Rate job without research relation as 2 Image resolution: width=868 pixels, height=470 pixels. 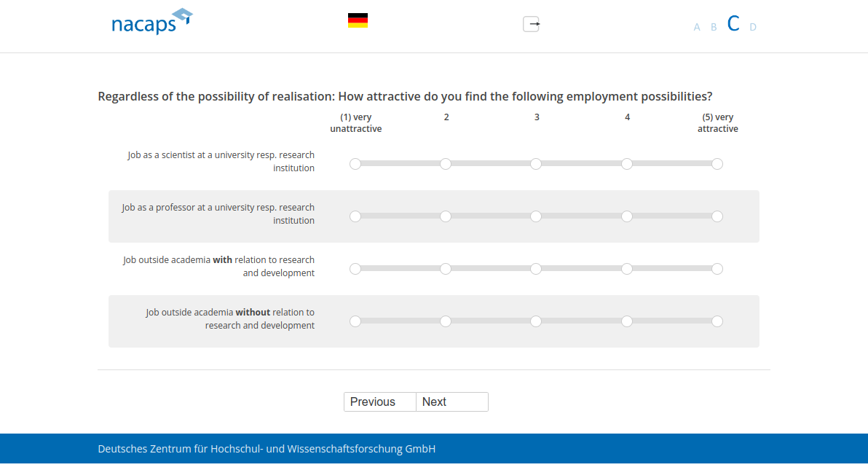coord(446,321)
